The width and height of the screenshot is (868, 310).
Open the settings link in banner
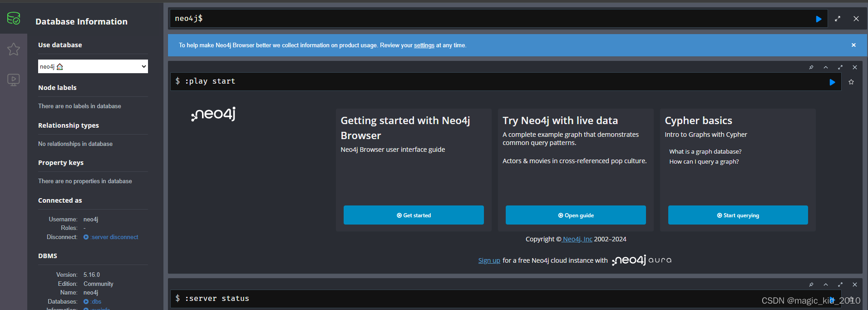(424, 45)
